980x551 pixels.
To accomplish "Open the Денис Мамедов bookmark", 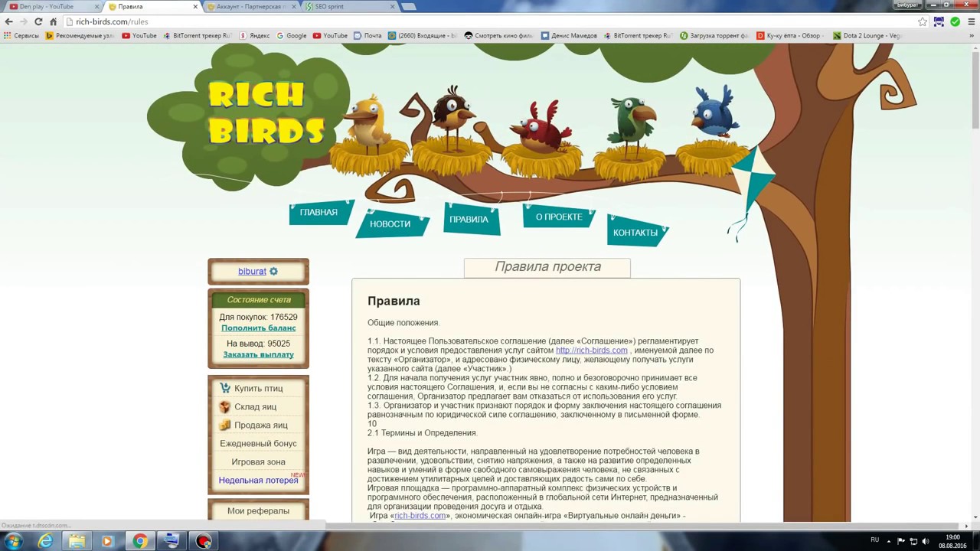I will click(569, 35).
